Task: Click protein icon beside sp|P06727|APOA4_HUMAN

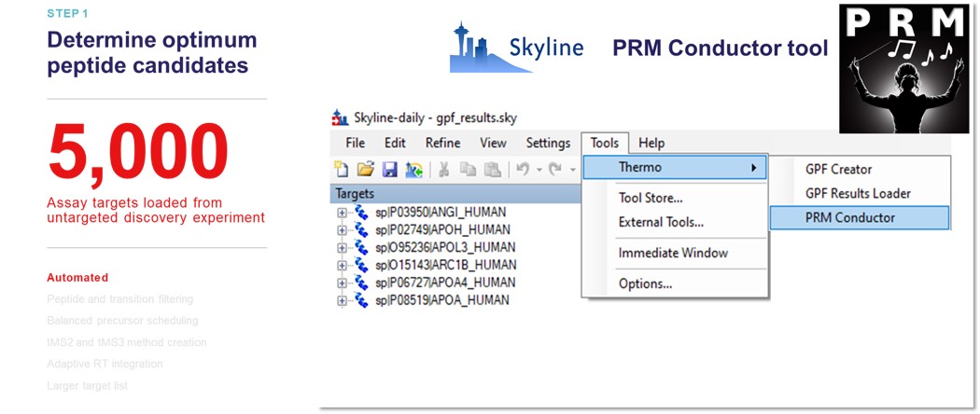Action: [361, 283]
